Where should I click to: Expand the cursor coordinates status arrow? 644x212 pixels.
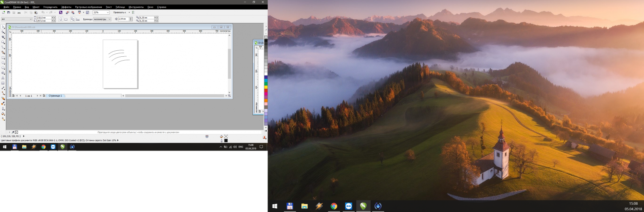tap(24, 136)
